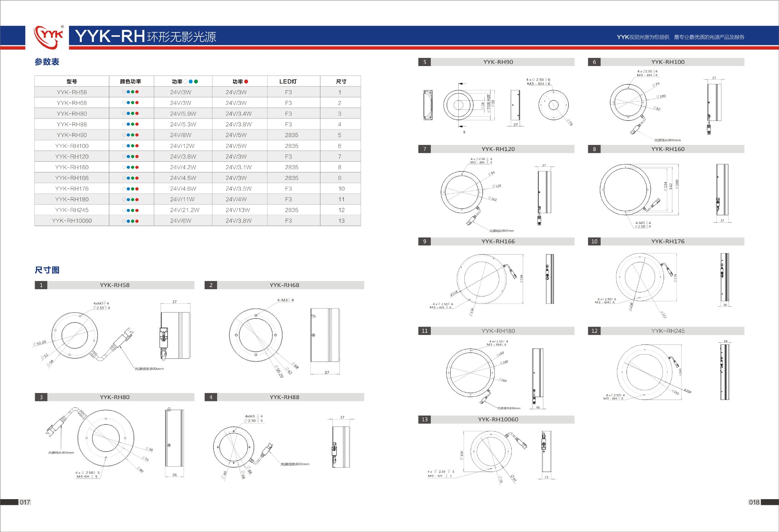This screenshot has height=532, width=779.
Task: Click the number 12 badge beside the YYK-RH245 title
Action: [594, 331]
